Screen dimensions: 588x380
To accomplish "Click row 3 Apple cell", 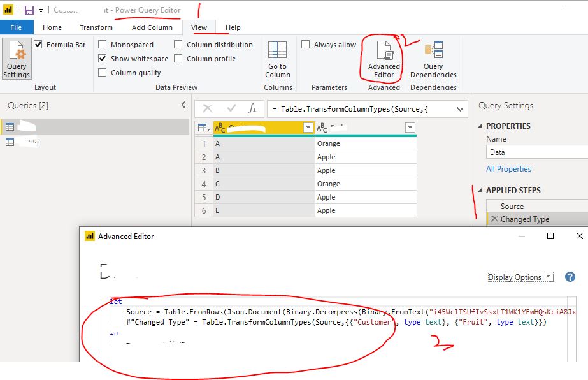I will 366,170.
